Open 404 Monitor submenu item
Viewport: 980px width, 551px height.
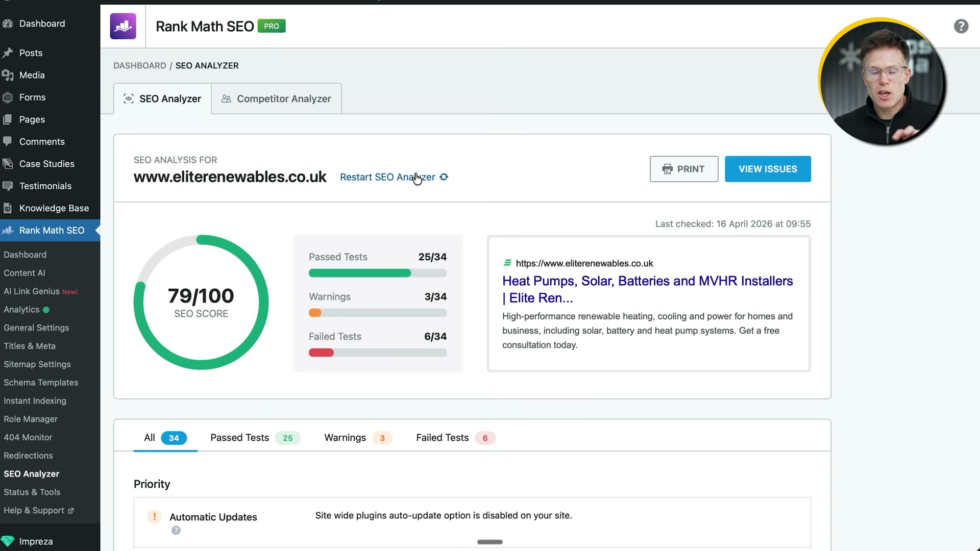point(28,437)
